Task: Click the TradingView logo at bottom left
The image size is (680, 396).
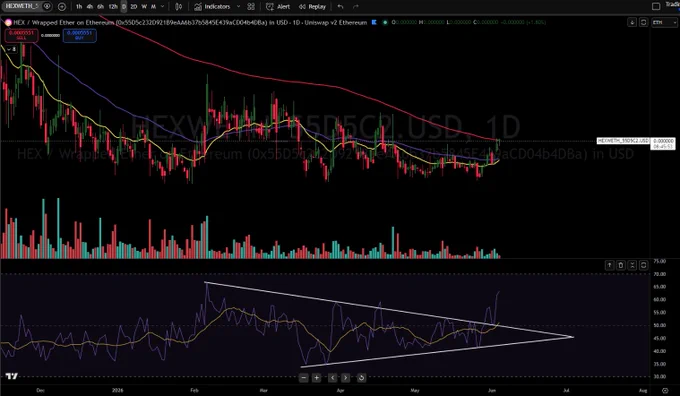Action: tap(12, 376)
